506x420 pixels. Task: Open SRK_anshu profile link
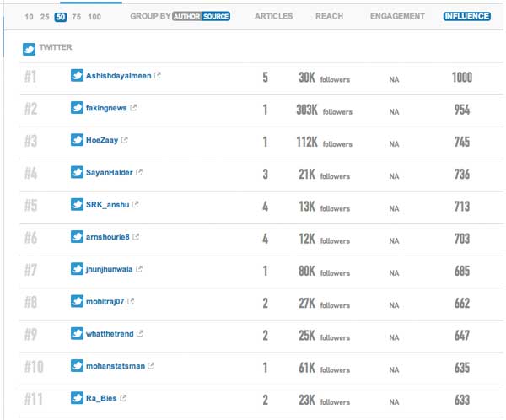click(107, 205)
